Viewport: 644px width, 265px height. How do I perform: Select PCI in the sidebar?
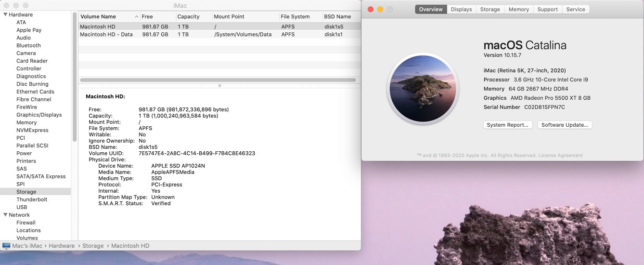[21, 138]
